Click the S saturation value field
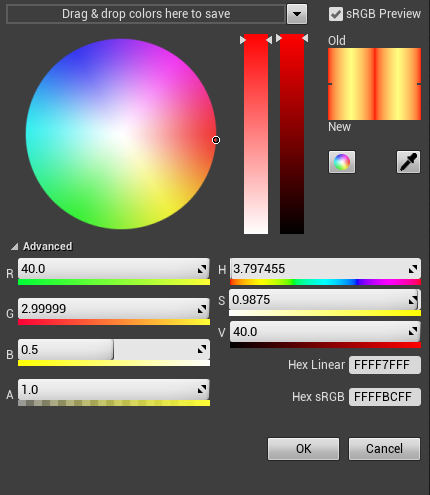The height and width of the screenshot is (495, 430). pos(325,300)
